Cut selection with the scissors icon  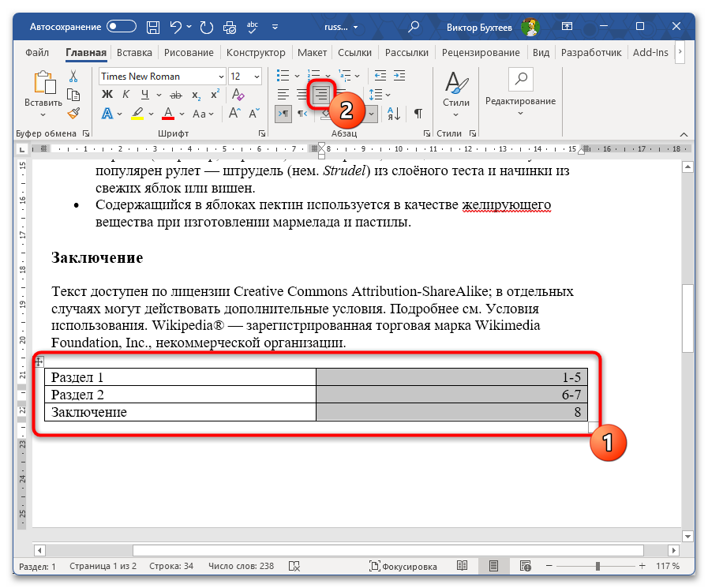point(73,76)
